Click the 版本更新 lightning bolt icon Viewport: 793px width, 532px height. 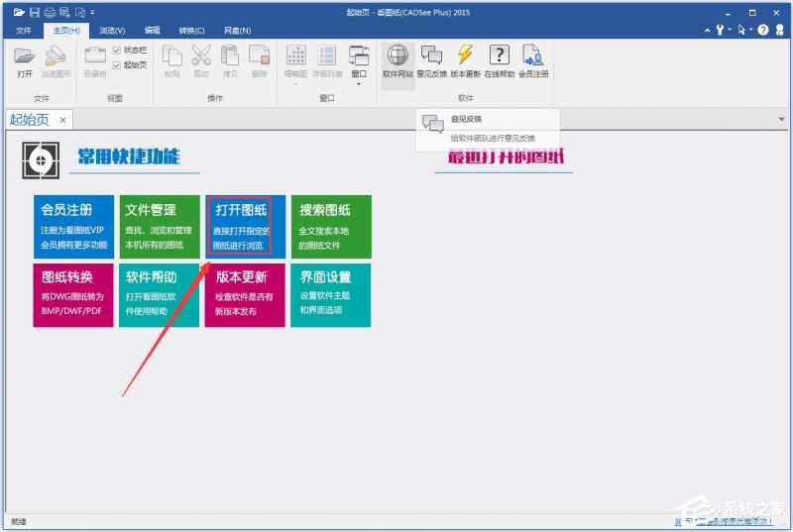coord(465,57)
